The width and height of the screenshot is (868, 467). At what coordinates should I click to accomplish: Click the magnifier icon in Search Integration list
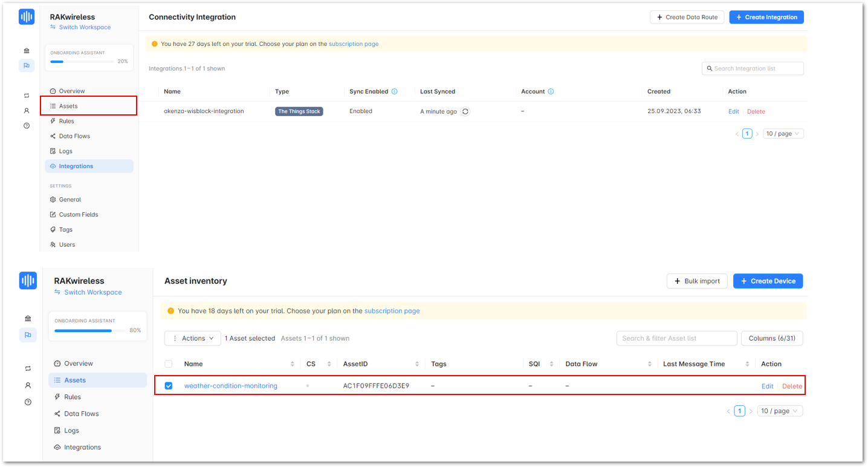point(709,68)
